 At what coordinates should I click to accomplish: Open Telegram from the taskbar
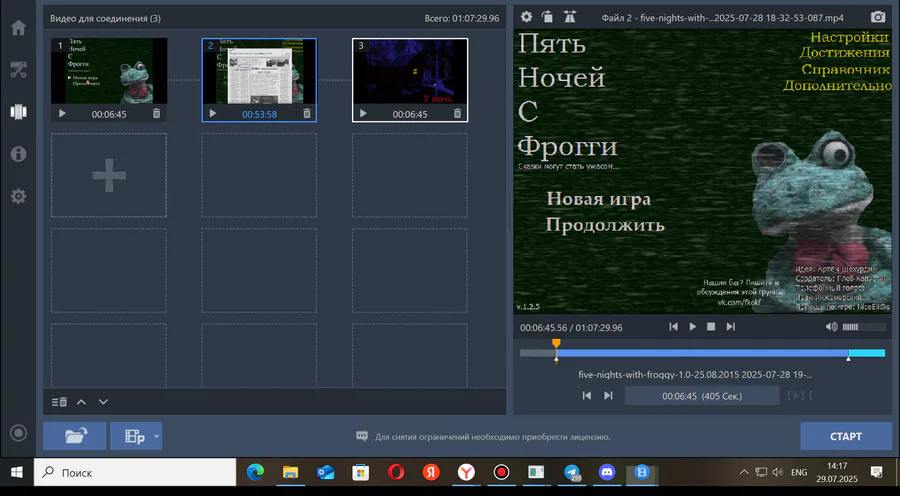pyautogui.click(x=572, y=472)
